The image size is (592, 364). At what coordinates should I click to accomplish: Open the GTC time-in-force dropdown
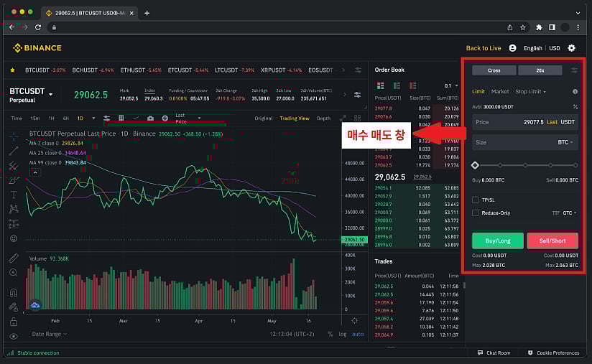570,213
